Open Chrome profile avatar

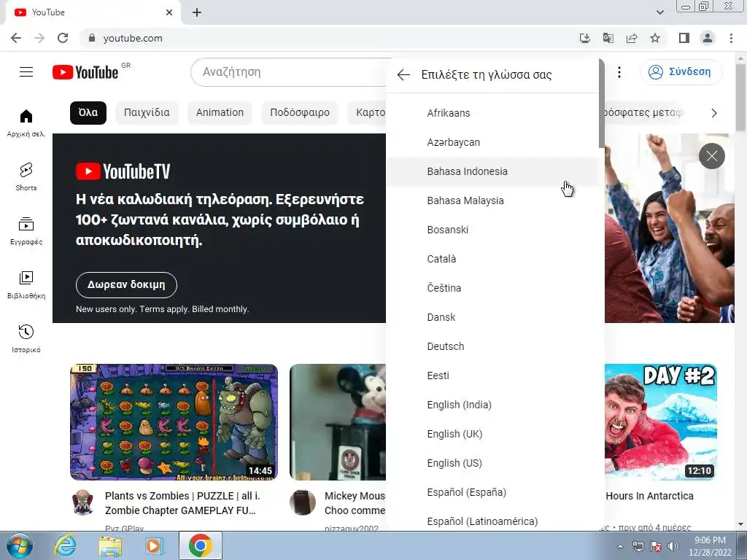click(x=708, y=38)
